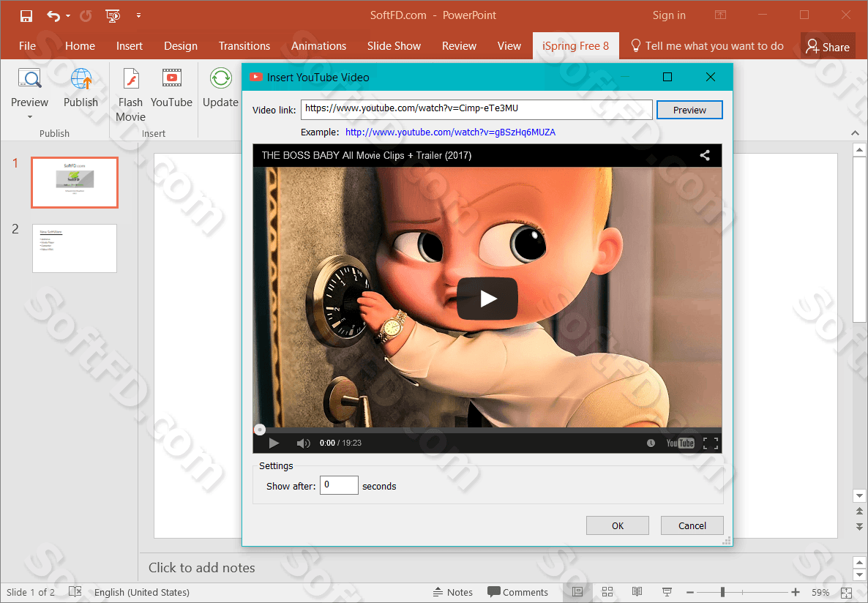868x603 pixels.
Task: Click the YouTube logo in player
Action: [681, 443]
